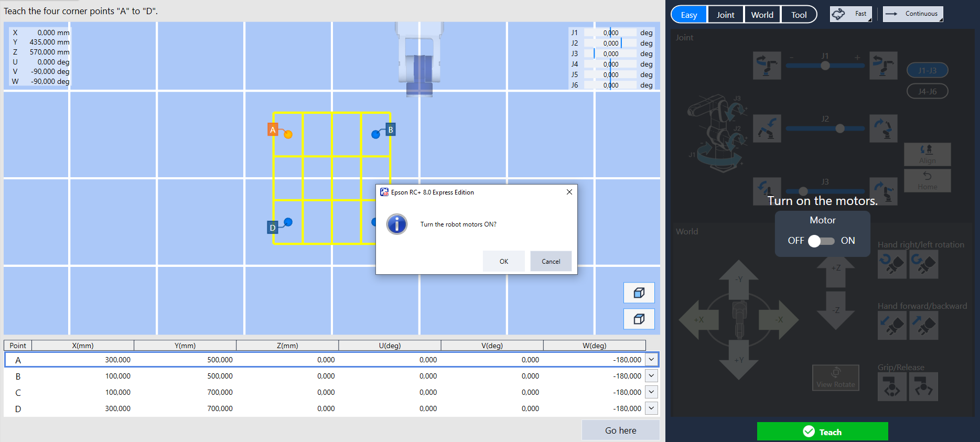This screenshot has width=980, height=442.
Task: Close the Epson RC+ dialog
Action: 569,192
